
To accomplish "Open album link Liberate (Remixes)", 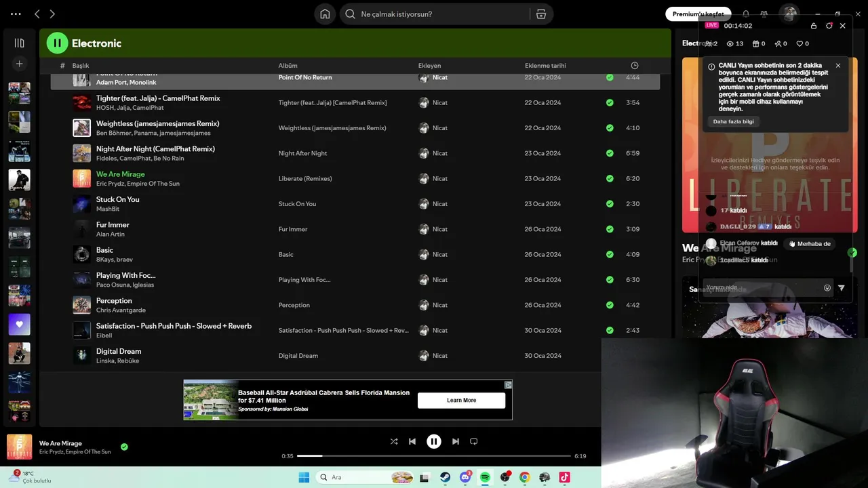I will (305, 179).
